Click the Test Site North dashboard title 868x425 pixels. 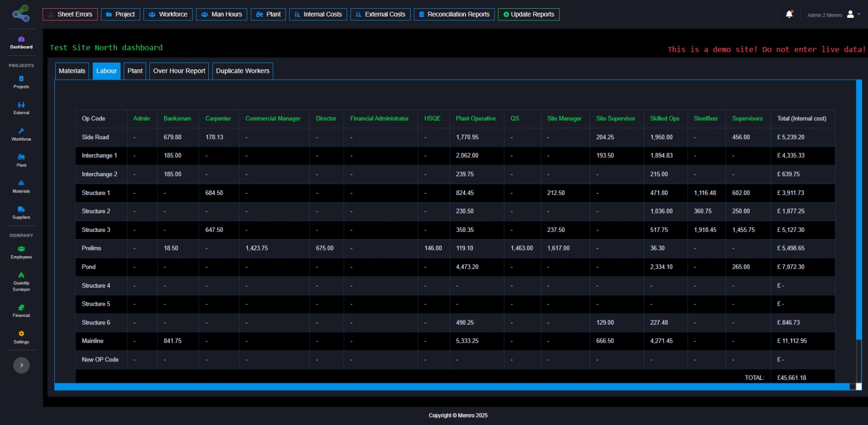[106, 48]
